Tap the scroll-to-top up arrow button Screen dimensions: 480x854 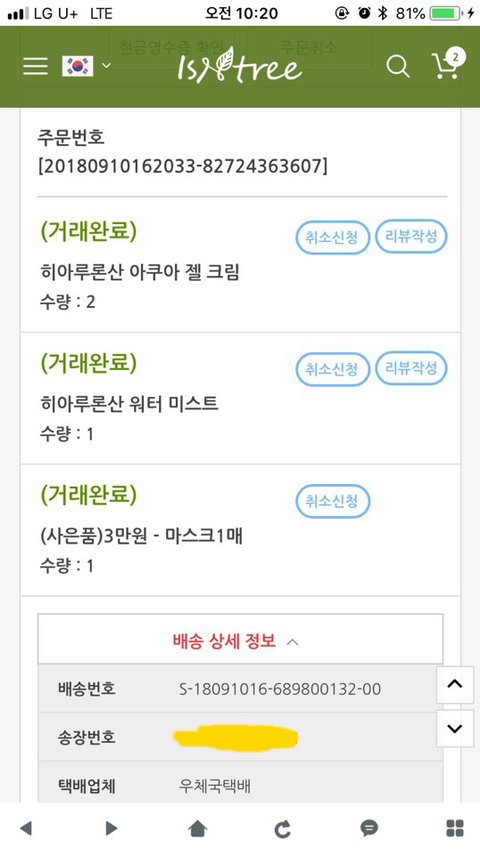[455, 685]
